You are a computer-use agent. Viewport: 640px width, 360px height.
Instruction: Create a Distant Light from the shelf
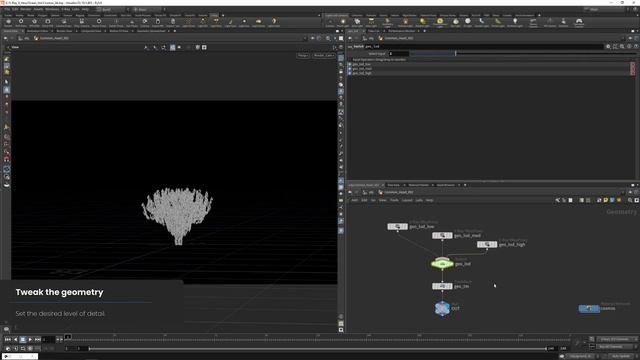422,22
